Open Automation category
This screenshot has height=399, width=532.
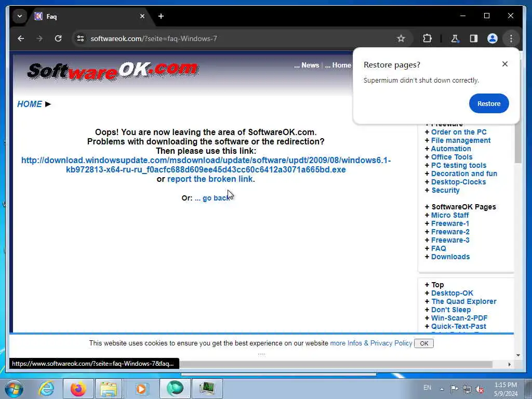coord(451,149)
